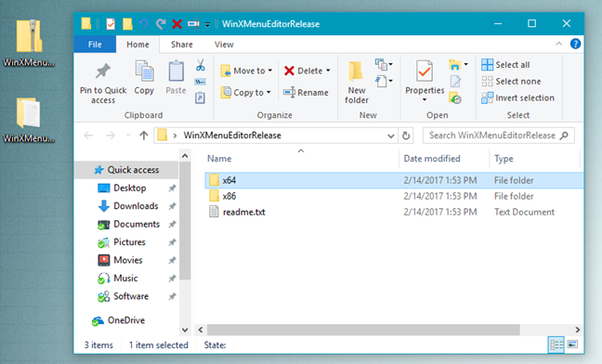This screenshot has width=602, height=364.
Task: Click the History icon in the Open group
Action: tap(455, 98)
